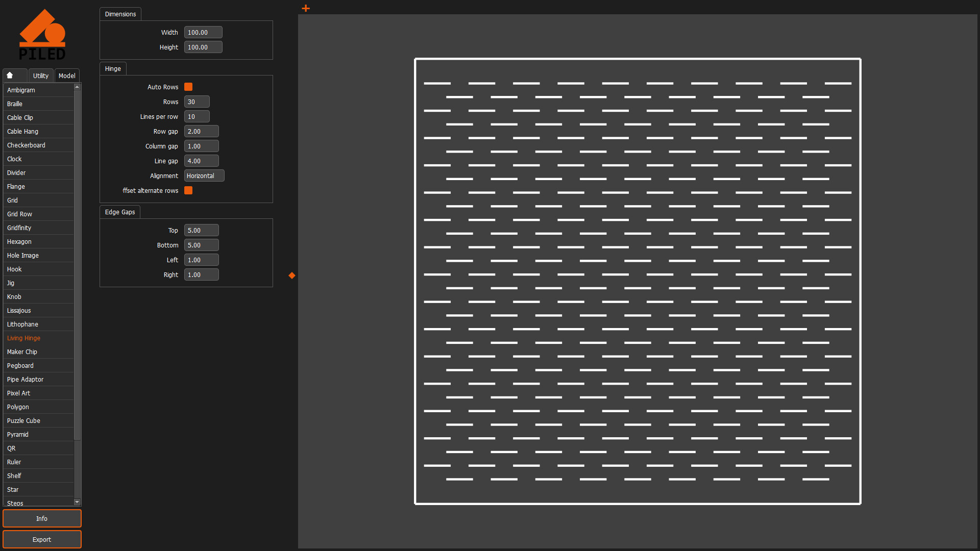Switch to the Model tab
This screenshot has height=551, width=980.
click(67, 76)
